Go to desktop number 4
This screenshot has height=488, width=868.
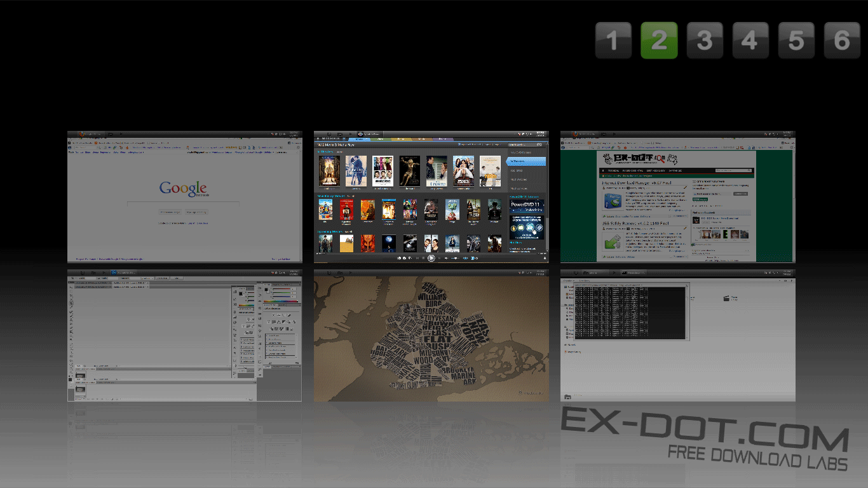750,41
